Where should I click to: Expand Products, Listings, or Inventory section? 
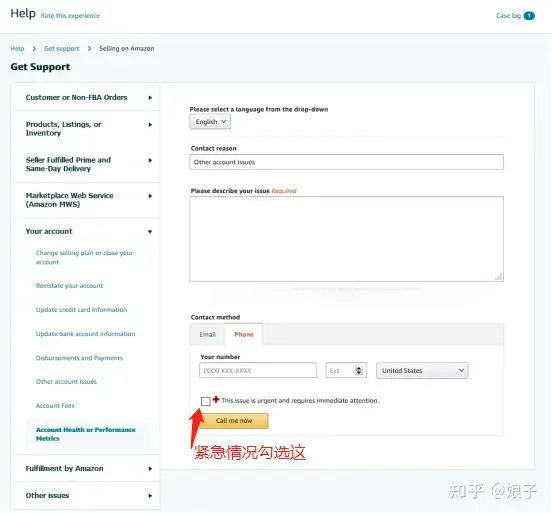coord(86,129)
